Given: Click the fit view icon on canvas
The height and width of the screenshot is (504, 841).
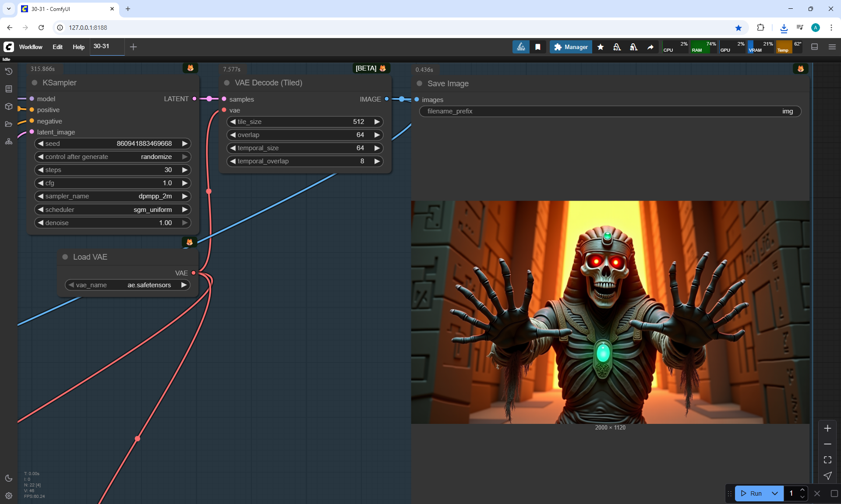Looking at the screenshot, I should coord(827,460).
